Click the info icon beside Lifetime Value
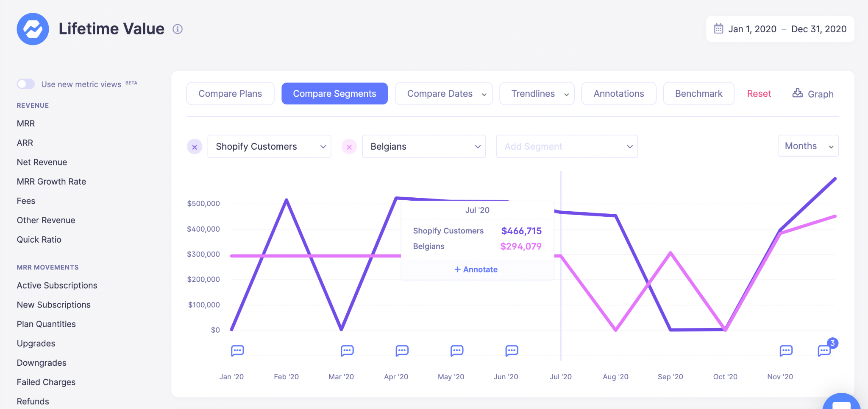Screen dimensions: 868x409 (178, 29)
